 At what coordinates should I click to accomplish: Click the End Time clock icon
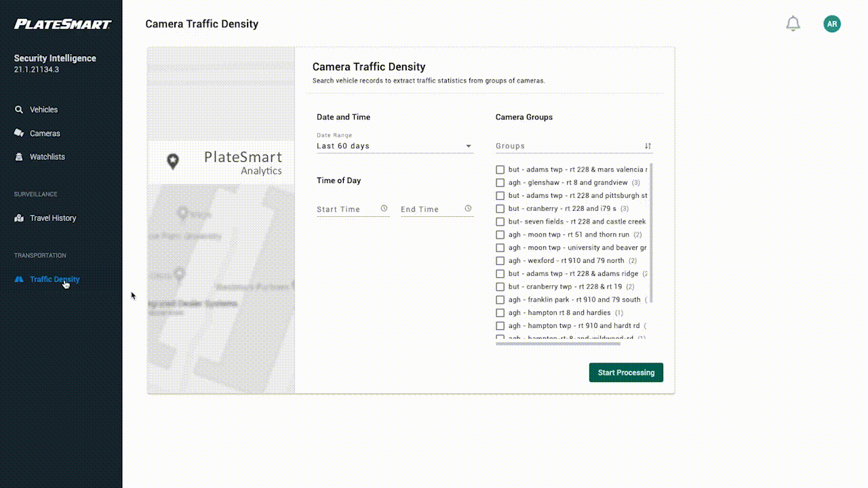click(468, 209)
